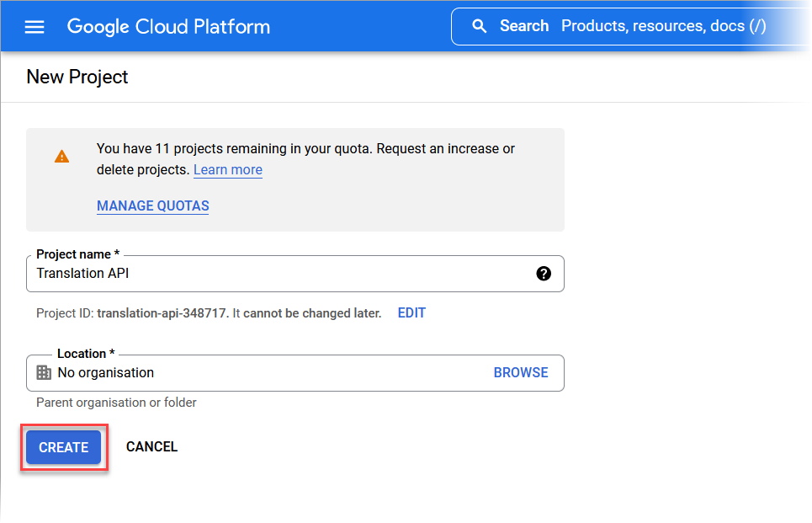This screenshot has height=523, width=812.
Task: Click the Parent organisation or folder helper text
Action: point(116,403)
